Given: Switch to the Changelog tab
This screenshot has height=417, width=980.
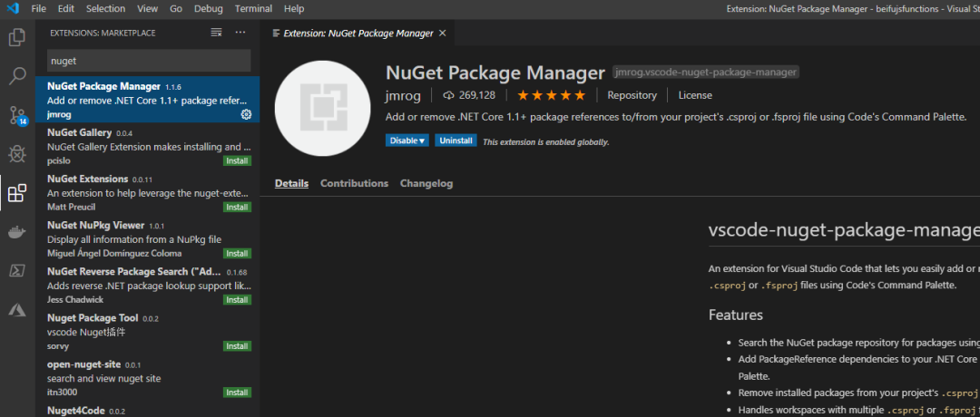Looking at the screenshot, I should click(x=426, y=183).
